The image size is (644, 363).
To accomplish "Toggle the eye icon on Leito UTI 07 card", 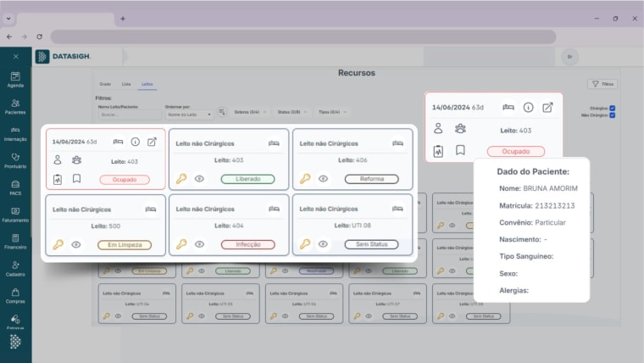I will pos(369,316).
